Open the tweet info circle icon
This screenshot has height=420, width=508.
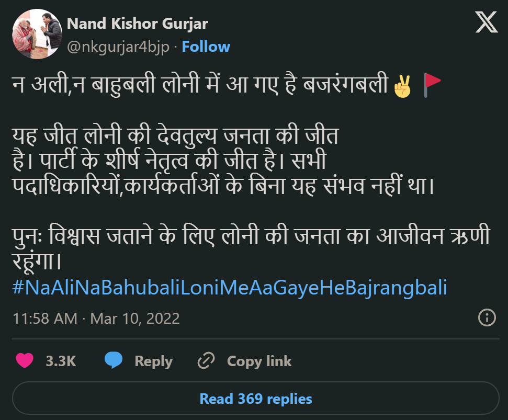pyautogui.click(x=487, y=317)
